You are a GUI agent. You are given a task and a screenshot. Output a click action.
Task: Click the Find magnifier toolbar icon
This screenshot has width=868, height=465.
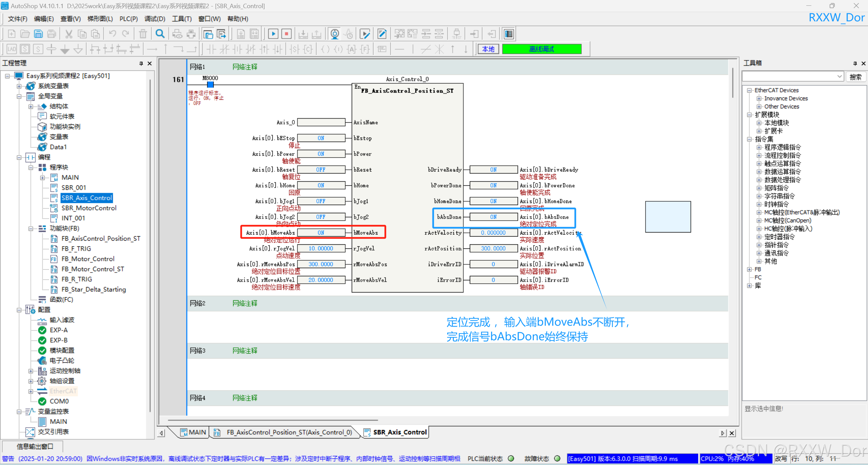coord(160,34)
